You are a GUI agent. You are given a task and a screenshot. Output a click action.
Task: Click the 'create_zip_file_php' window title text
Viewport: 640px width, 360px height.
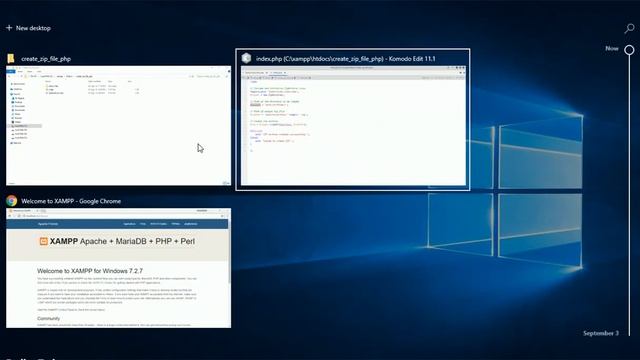(46, 59)
